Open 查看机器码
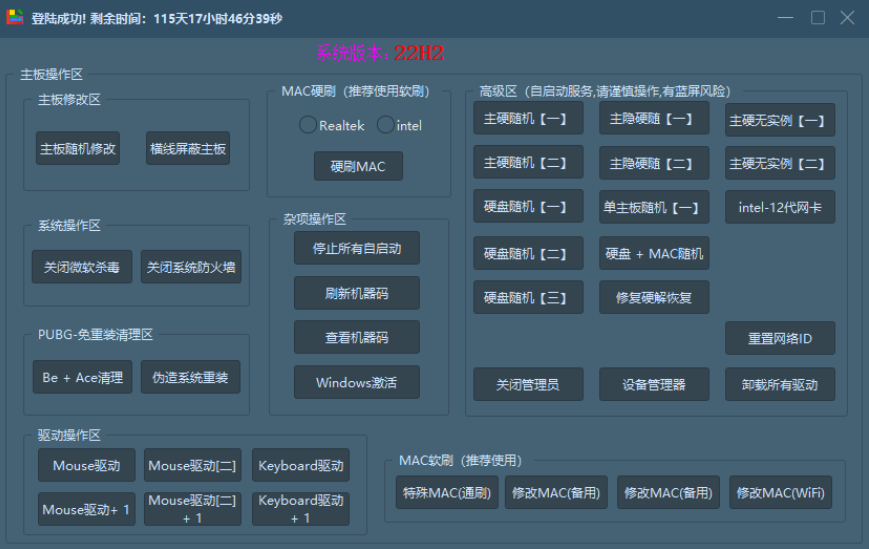Image resolution: width=869 pixels, height=549 pixels. pyautogui.click(x=357, y=337)
